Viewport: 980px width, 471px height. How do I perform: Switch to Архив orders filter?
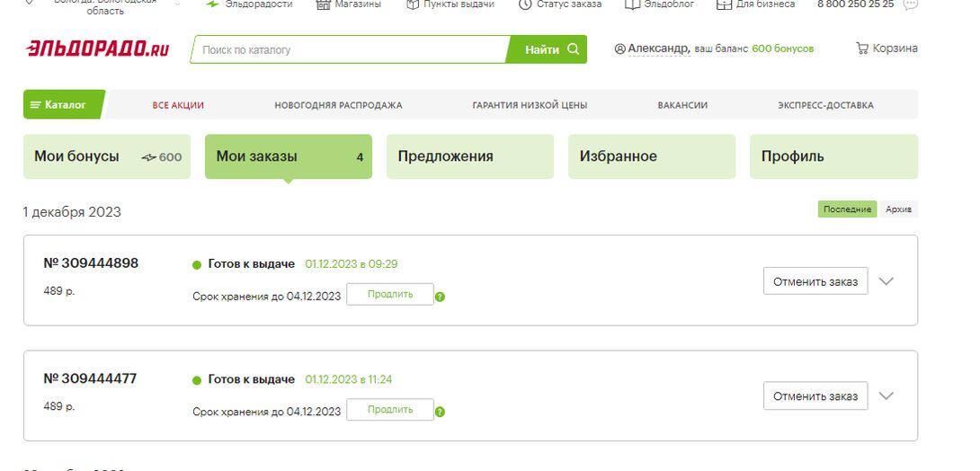(x=898, y=209)
